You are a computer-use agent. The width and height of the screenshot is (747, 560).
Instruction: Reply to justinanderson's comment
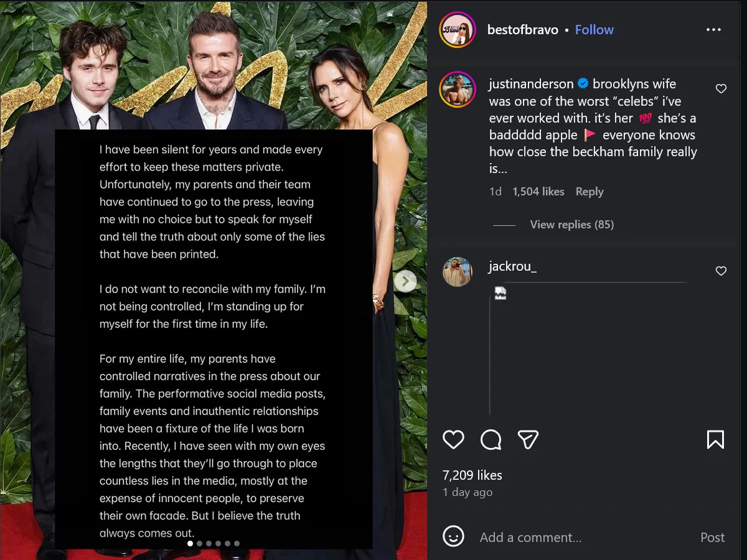(590, 192)
